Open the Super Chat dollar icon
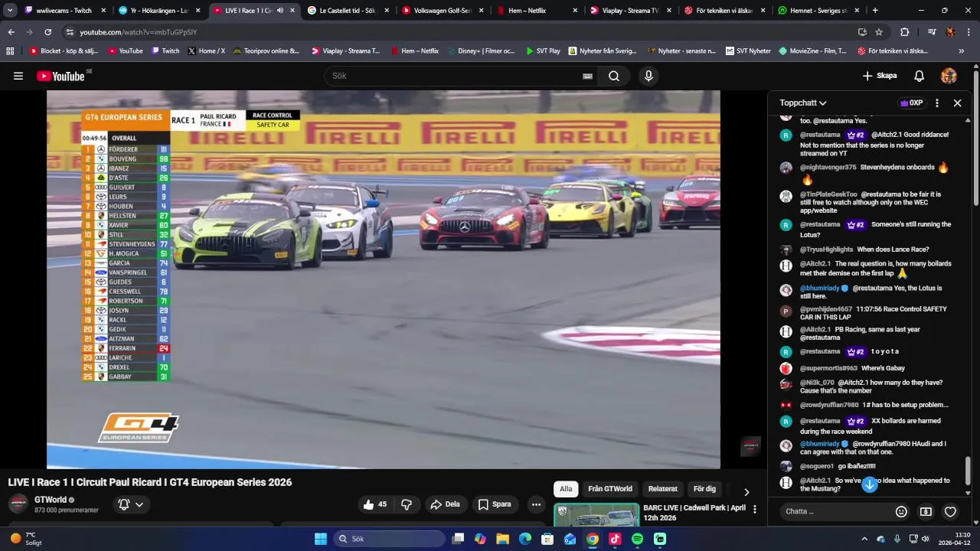This screenshot has height=551, width=980. click(x=926, y=511)
